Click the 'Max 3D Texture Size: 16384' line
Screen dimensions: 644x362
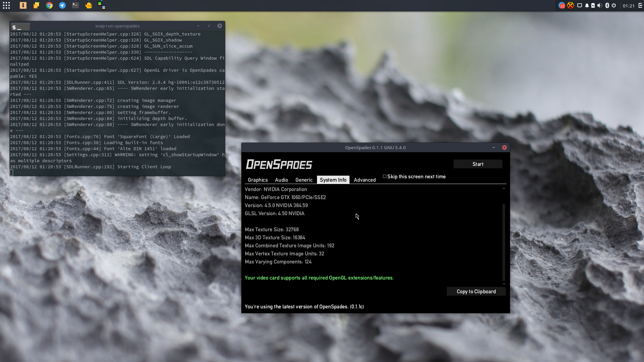click(275, 238)
